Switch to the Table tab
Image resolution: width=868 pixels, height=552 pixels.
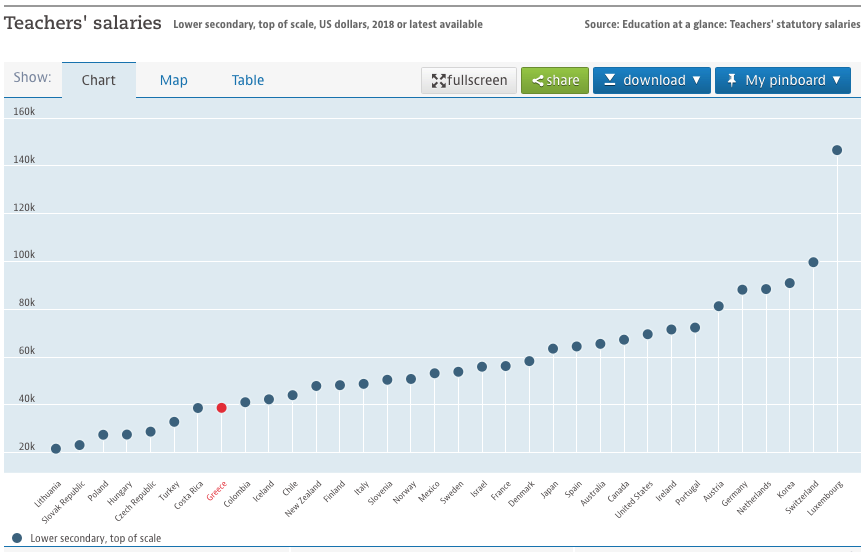tap(248, 80)
